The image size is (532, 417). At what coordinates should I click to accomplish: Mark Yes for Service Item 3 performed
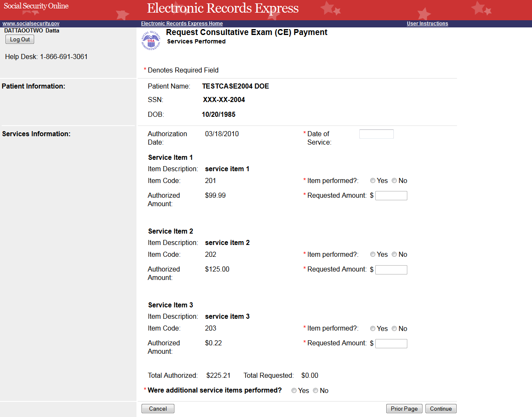pyautogui.click(x=373, y=329)
